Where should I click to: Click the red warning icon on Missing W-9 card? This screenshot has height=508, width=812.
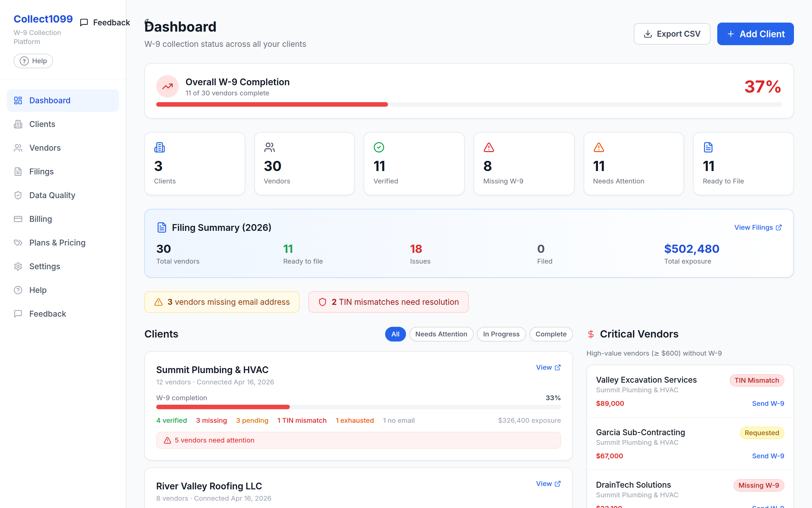pyautogui.click(x=489, y=147)
